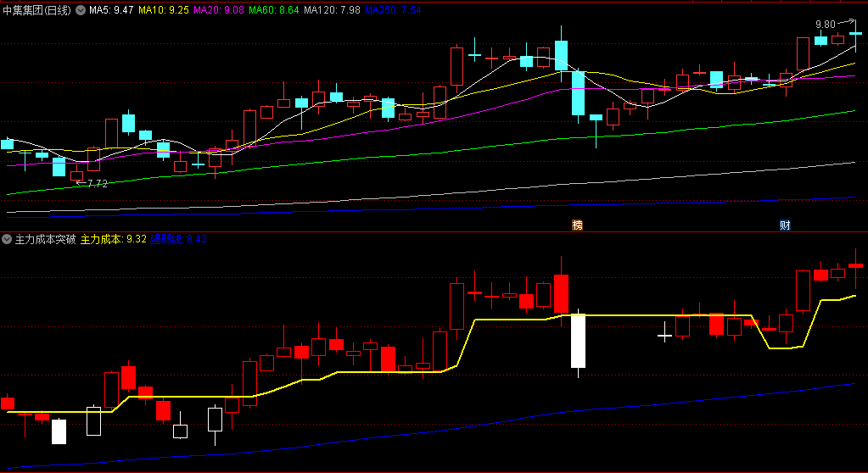Viewport: 868px width, 473px height.
Task: Click MA250: 7.54 label
Action: click(x=393, y=10)
